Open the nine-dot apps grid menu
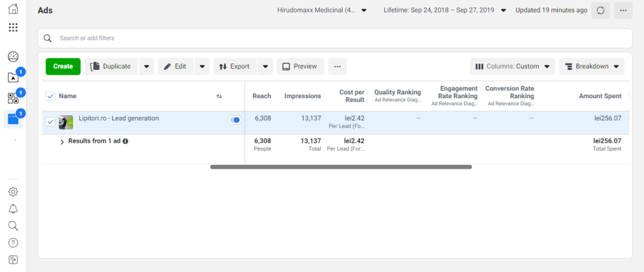Viewport: 644px width, 272px height. pyautogui.click(x=13, y=28)
